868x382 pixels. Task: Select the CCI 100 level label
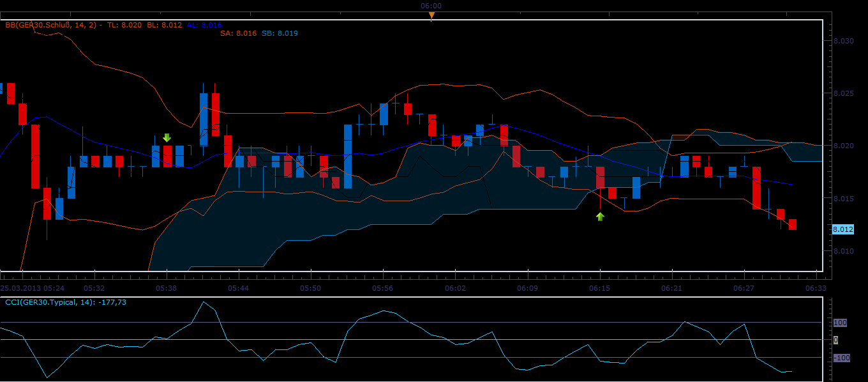click(841, 323)
